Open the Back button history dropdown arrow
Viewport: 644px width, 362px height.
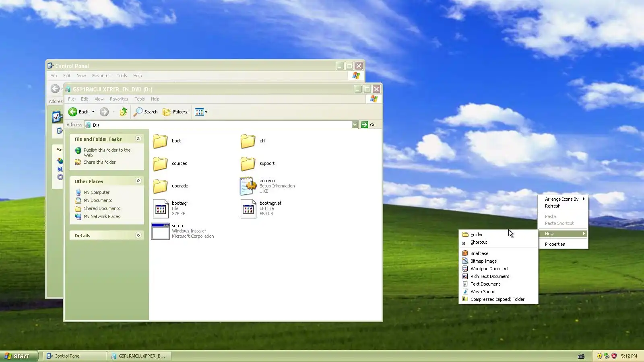pos(93,112)
